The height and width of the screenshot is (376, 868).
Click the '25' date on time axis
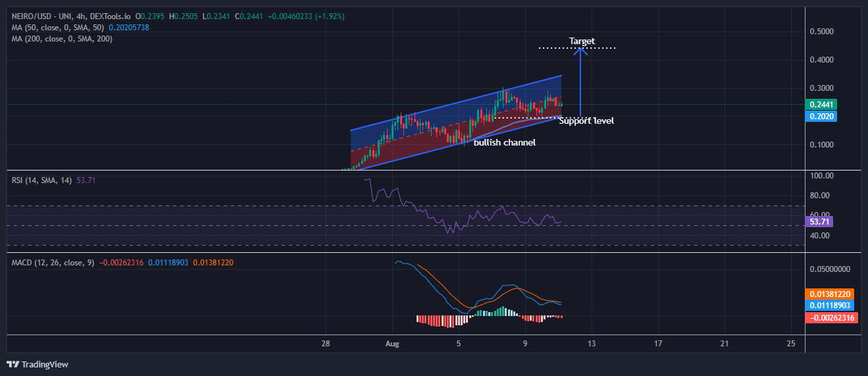(x=791, y=344)
